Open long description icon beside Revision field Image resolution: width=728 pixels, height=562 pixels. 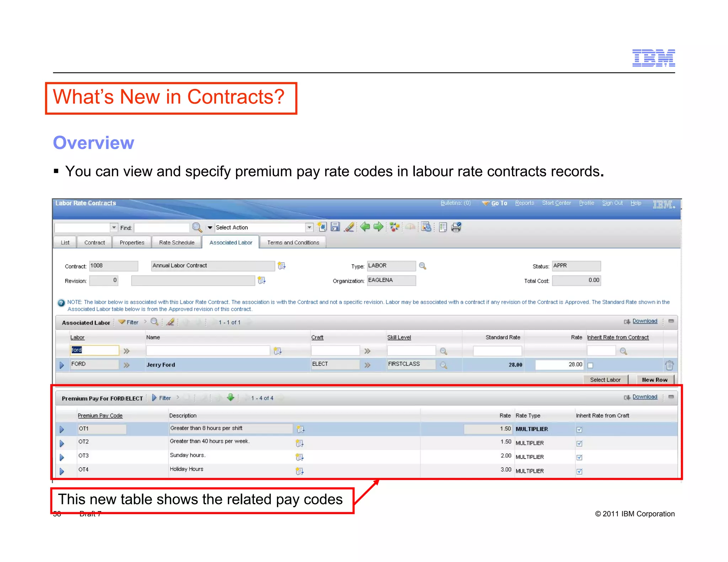262,280
